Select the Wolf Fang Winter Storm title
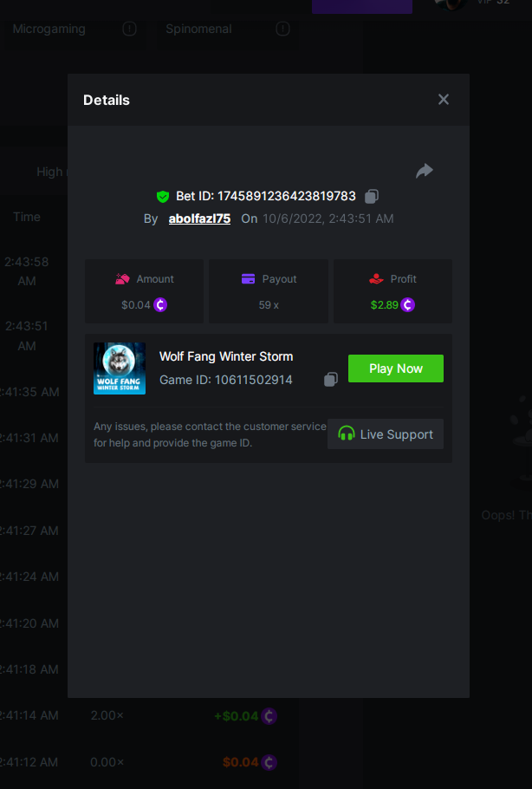Screen dimensions: 532x789 226,356
